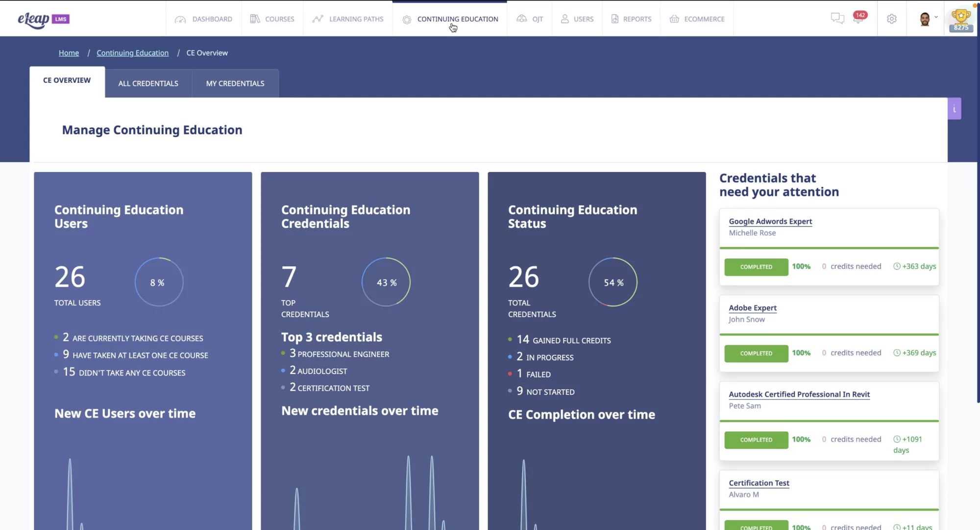Click the OJT hard hat icon
Viewport: 980px width, 530px height.
[522, 19]
